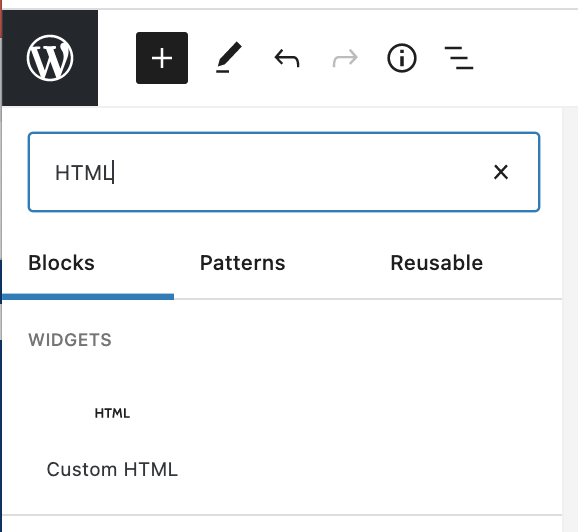Clear the search with the X icon
578x532 pixels.
click(x=501, y=172)
